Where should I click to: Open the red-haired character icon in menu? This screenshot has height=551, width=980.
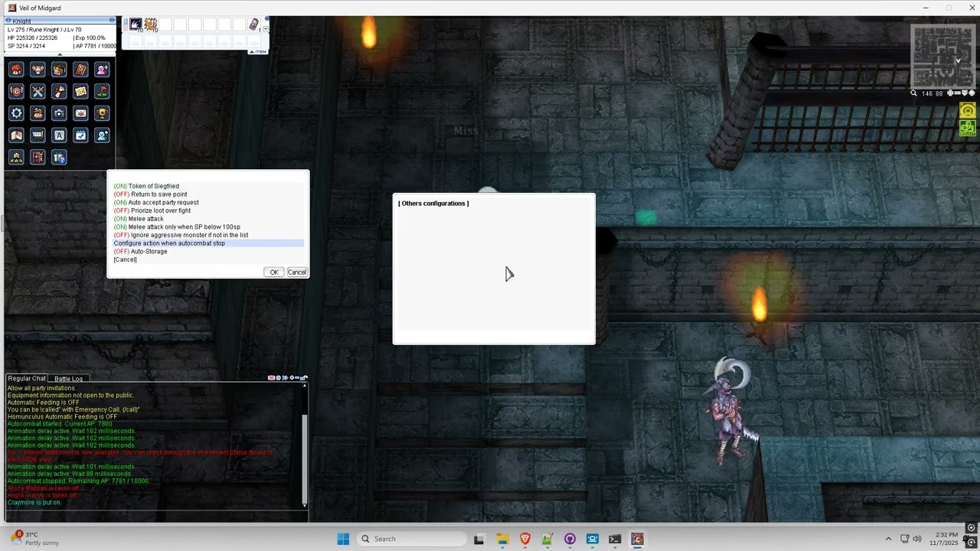coord(16,70)
